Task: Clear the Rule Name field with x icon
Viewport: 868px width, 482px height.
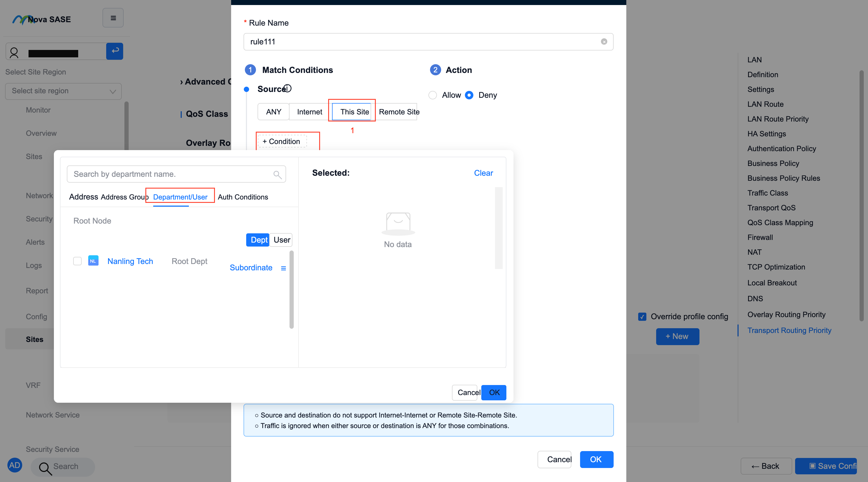Action: pyautogui.click(x=604, y=41)
